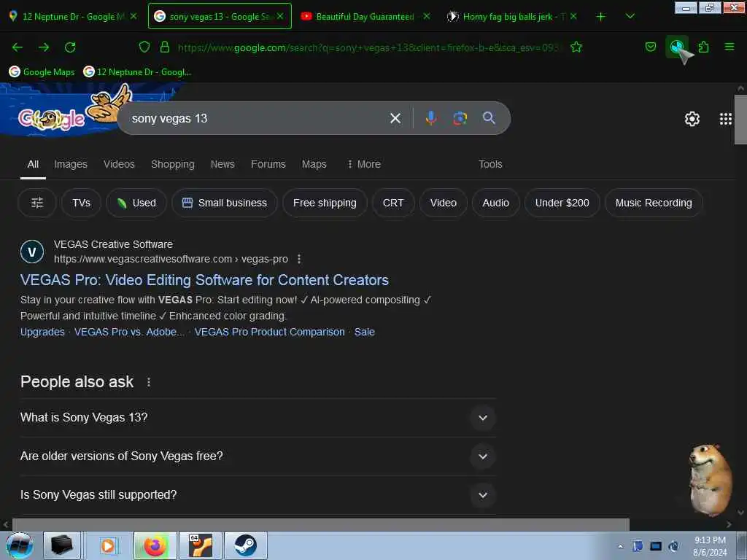This screenshot has width=747, height=560.
Task: Open the Sale sitelink
Action: coord(365,332)
